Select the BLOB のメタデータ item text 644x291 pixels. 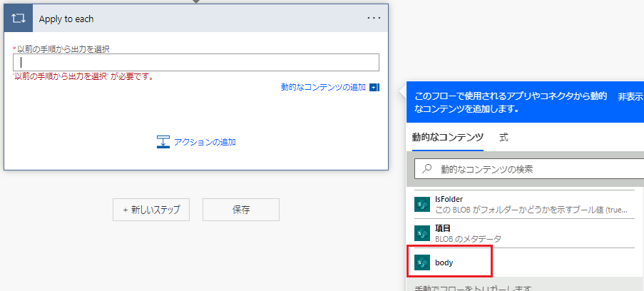point(469,239)
